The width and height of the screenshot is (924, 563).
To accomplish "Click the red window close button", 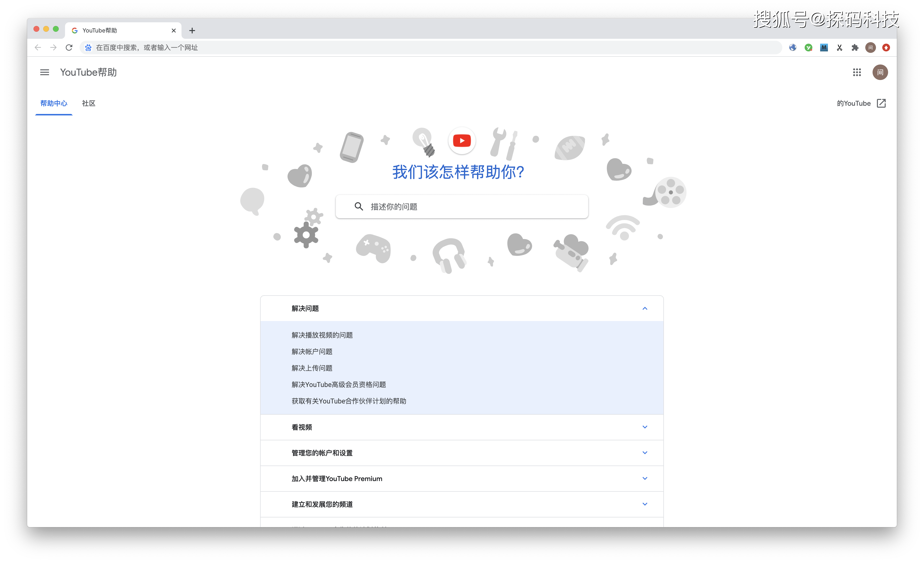I will click(x=36, y=29).
